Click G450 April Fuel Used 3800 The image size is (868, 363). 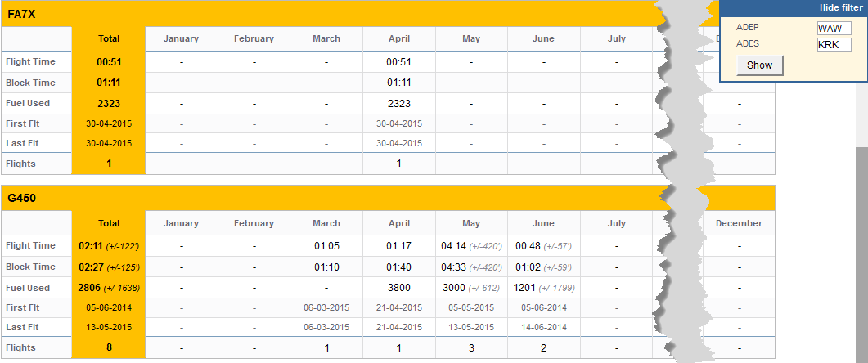coord(399,288)
